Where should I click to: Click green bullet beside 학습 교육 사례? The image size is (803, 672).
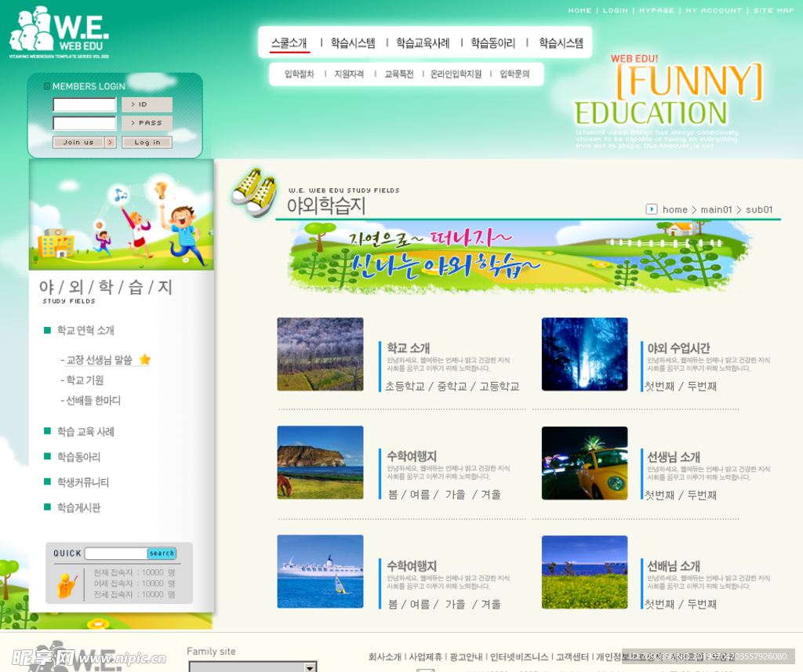pyautogui.click(x=48, y=431)
